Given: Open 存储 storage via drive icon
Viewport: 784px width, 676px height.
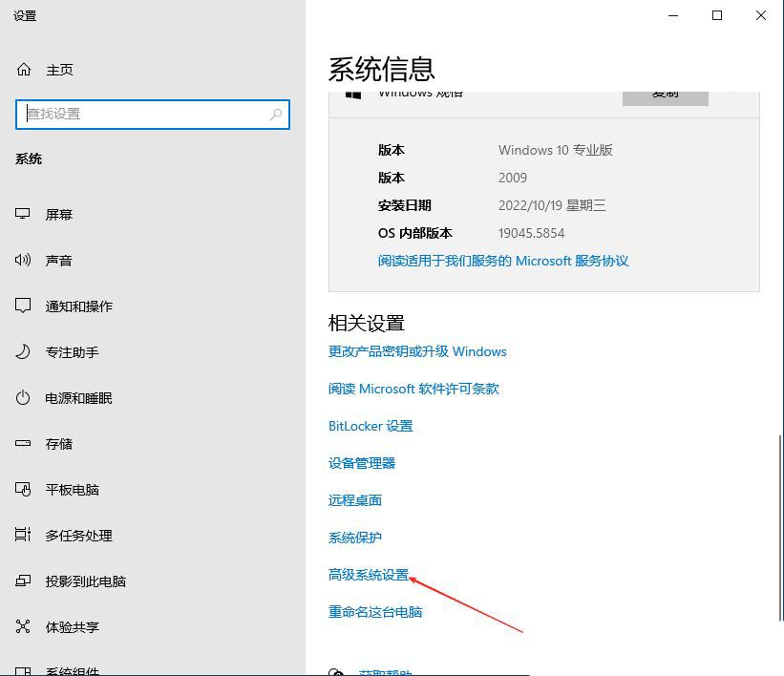Looking at the screenshot, I should point(24,443).
